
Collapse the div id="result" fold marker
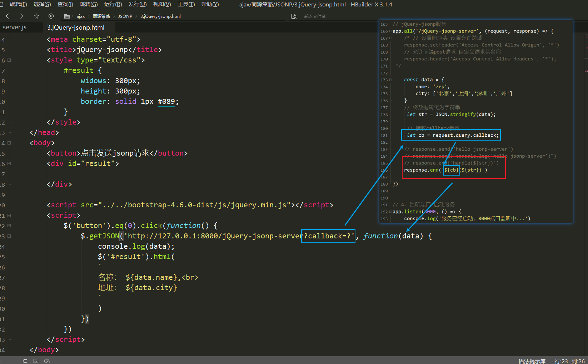tap(9, 163)
